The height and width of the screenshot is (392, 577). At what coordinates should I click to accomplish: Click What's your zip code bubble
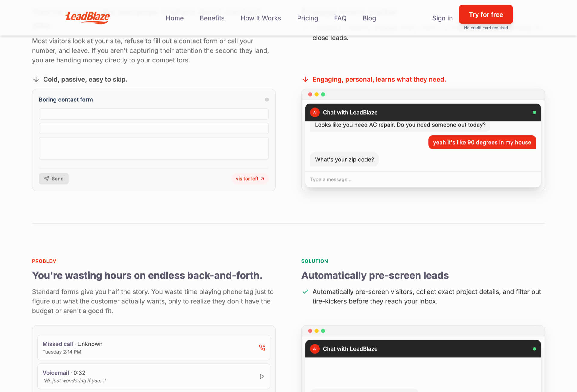344,160
